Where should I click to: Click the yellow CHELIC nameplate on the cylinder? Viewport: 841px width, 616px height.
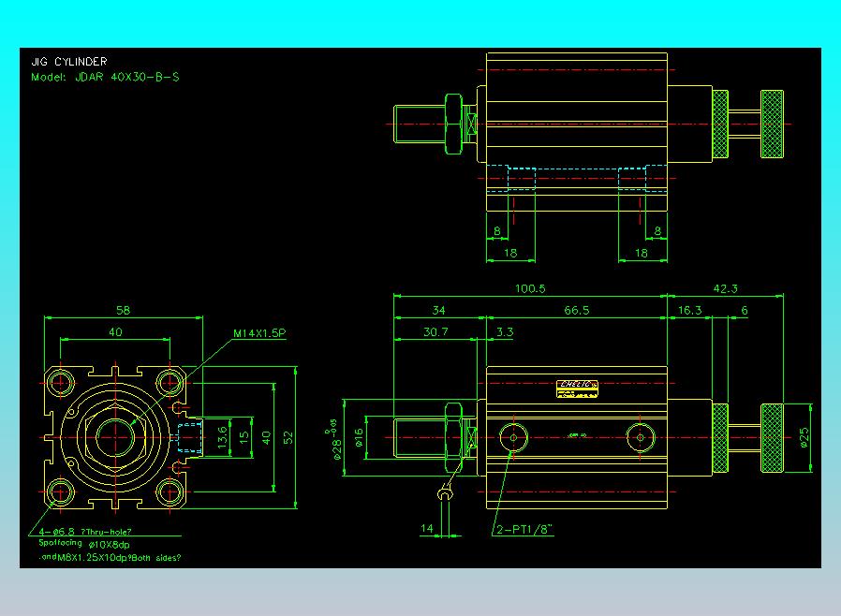pyautogui.click(x=577, y=389)
